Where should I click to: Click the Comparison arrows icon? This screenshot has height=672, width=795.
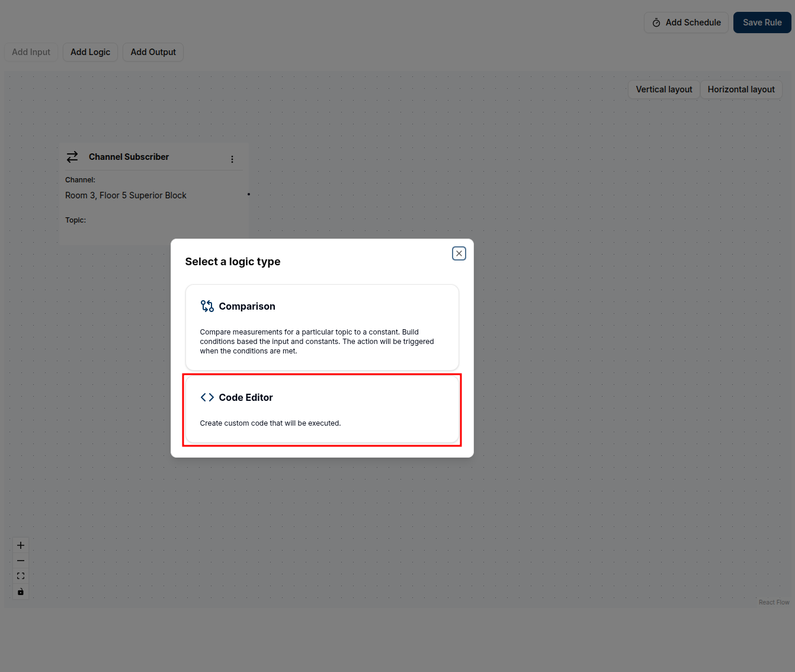tap(207, 306)
